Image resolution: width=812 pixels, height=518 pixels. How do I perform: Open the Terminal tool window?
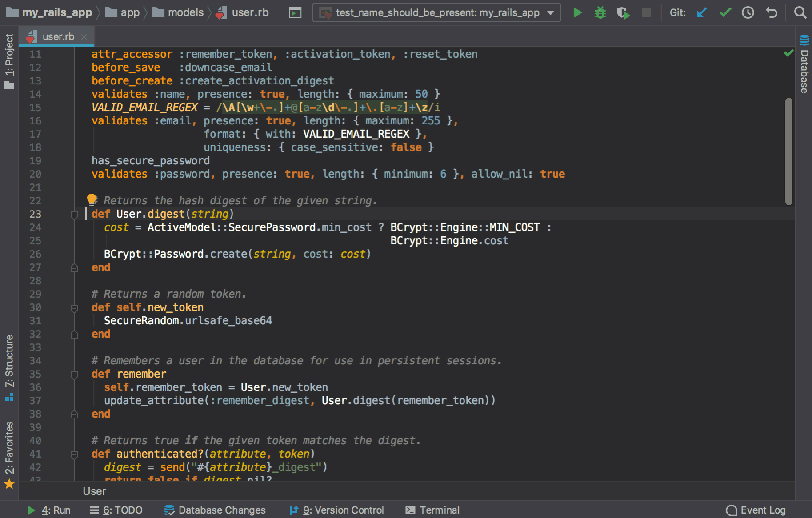432,510
